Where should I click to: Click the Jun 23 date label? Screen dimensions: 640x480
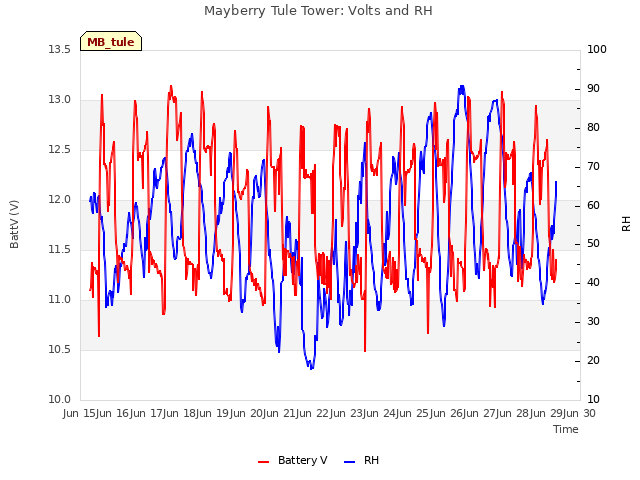346,413
